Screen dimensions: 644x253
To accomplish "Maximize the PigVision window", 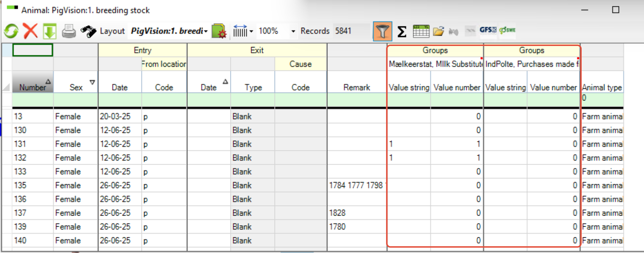I will coord(616,10).
